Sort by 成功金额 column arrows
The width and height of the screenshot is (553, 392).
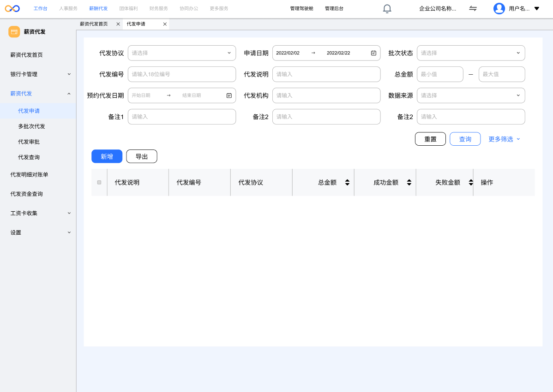[x=409, y=183]
